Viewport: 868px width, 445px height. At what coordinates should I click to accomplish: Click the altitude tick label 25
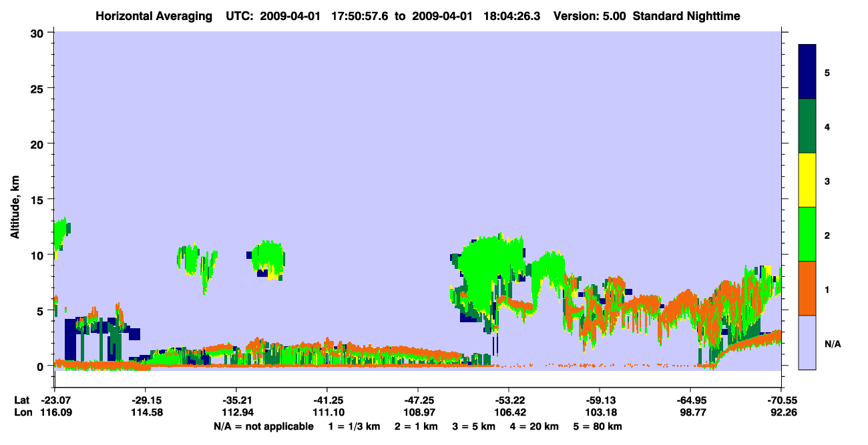point(39,88)
